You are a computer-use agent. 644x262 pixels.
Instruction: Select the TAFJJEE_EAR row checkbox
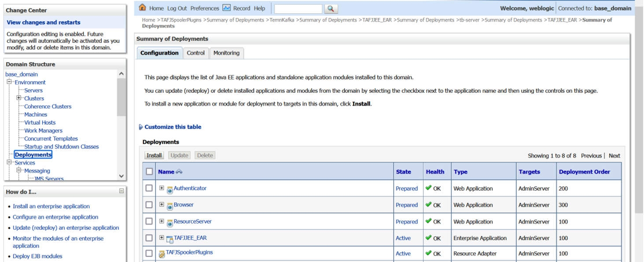pyautogui.click(x=149, y=238)
